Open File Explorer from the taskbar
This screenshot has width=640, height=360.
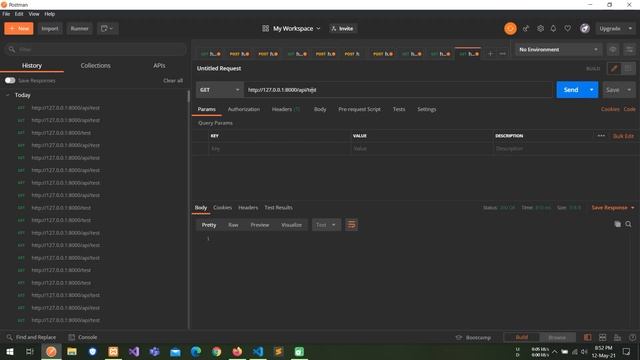(72, 351)
